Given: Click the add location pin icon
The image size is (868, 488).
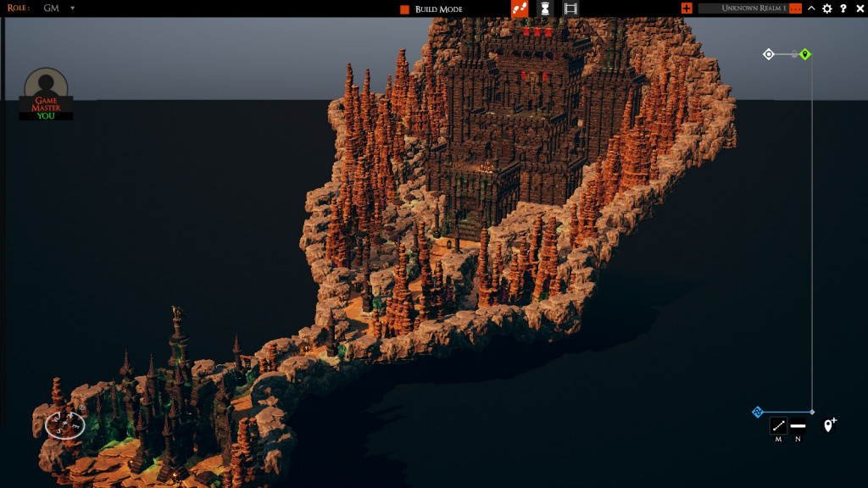Looking at the screenshot, I should 829,424.
